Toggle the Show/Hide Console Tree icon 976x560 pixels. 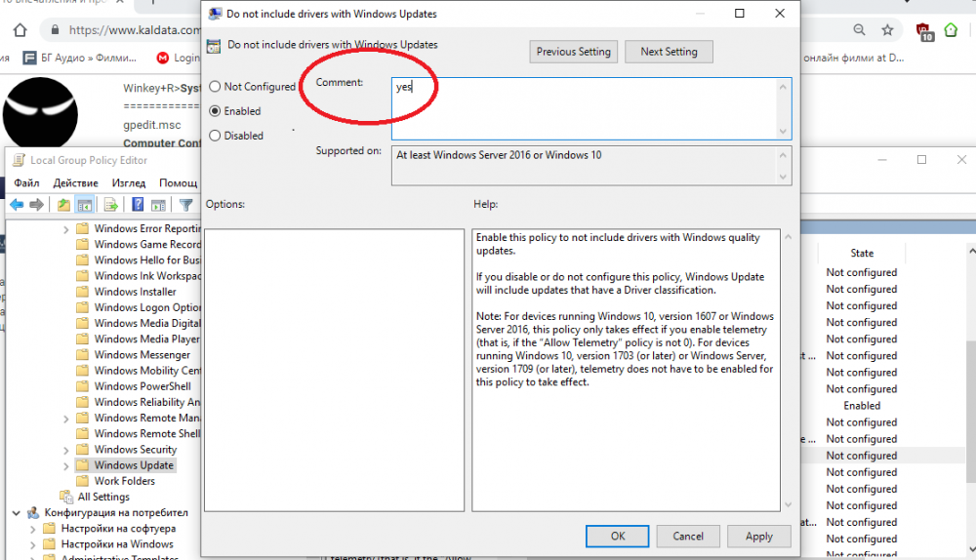85,205
